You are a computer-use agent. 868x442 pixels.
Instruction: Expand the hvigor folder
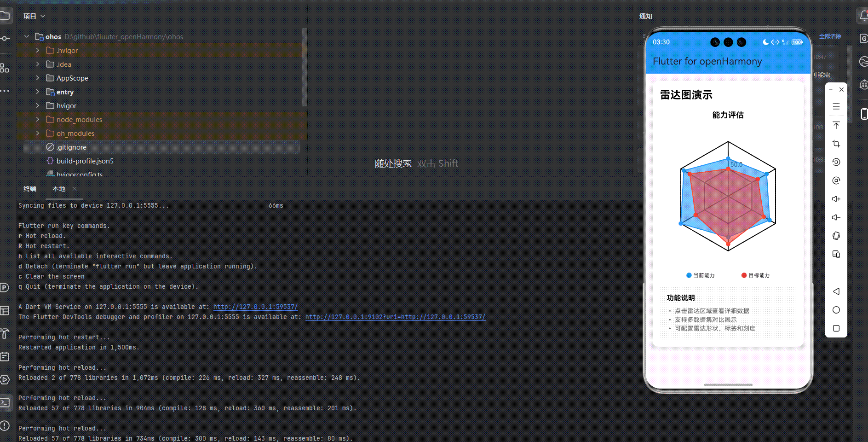(38, 105)
